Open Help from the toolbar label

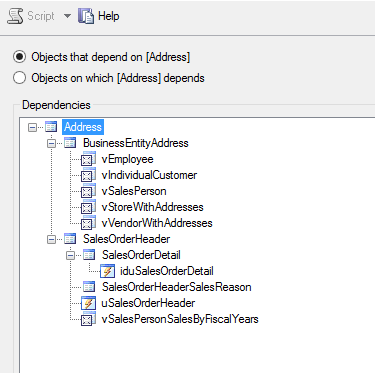coord(108,16)
